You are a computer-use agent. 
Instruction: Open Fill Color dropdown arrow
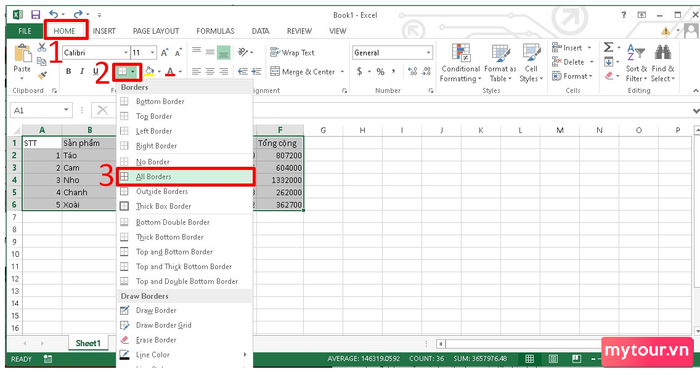159,71
